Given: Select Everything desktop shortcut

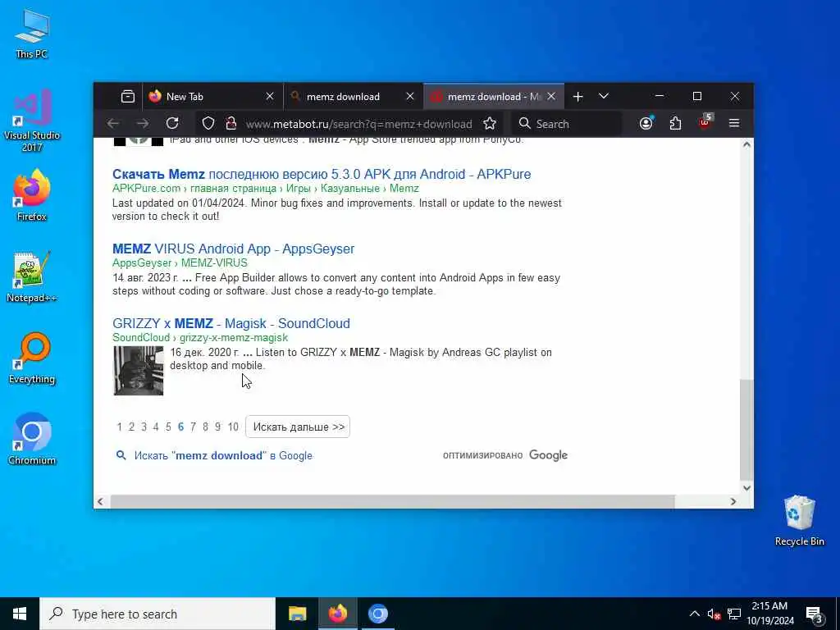Looking at the screenshot, I should (x=32, y=358).
